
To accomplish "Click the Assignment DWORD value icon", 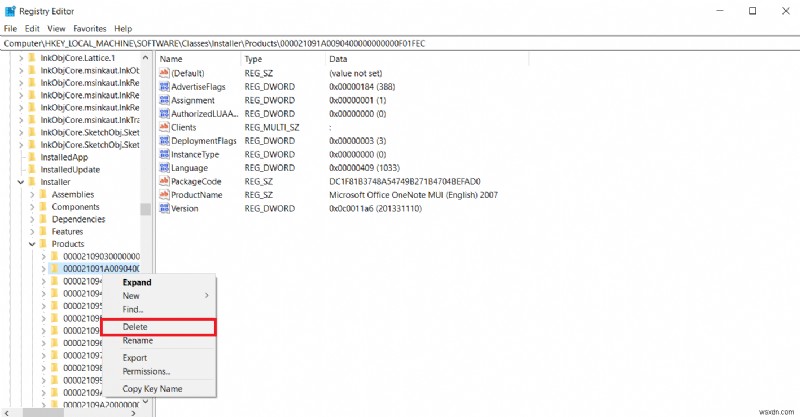I will (x=164, y=100).
